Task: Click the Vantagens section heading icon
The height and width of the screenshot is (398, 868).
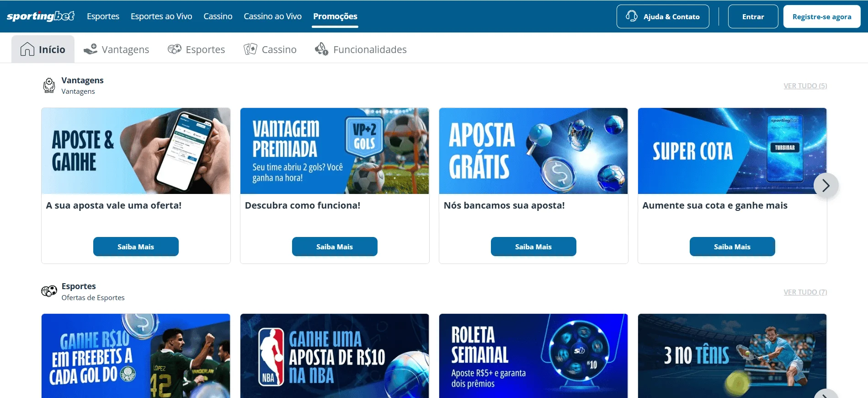Action: click(49, 86)
